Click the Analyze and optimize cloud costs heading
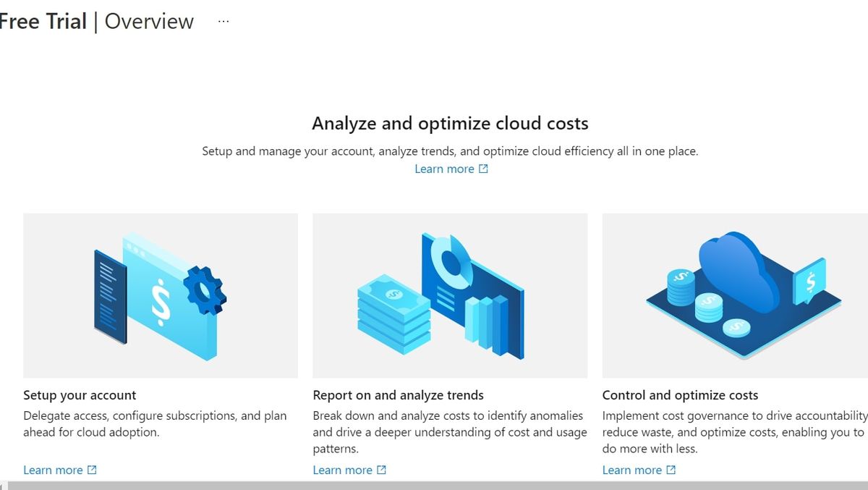The width and height of the screenshot is (868, 490). (450, 123)
